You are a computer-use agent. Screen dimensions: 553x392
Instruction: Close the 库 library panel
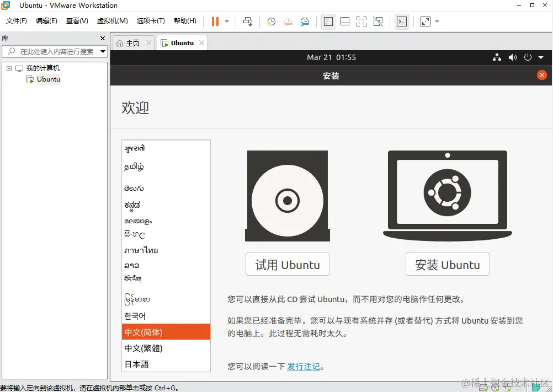(x=103, y=39)
